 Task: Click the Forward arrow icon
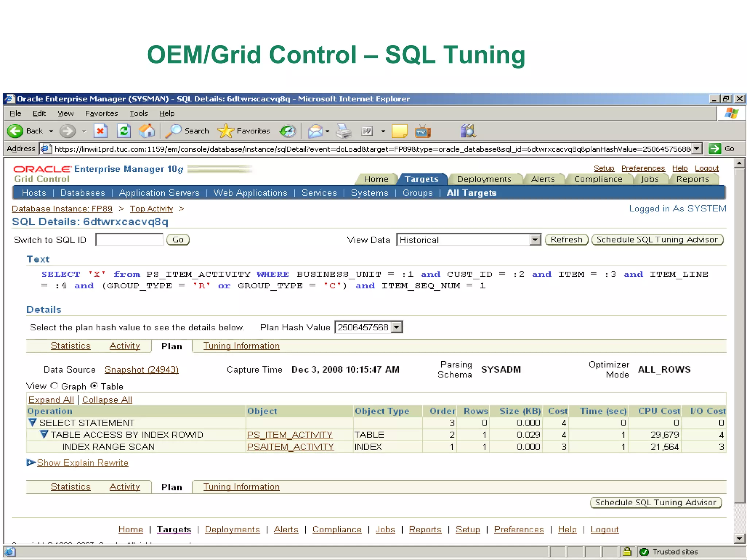67,131
